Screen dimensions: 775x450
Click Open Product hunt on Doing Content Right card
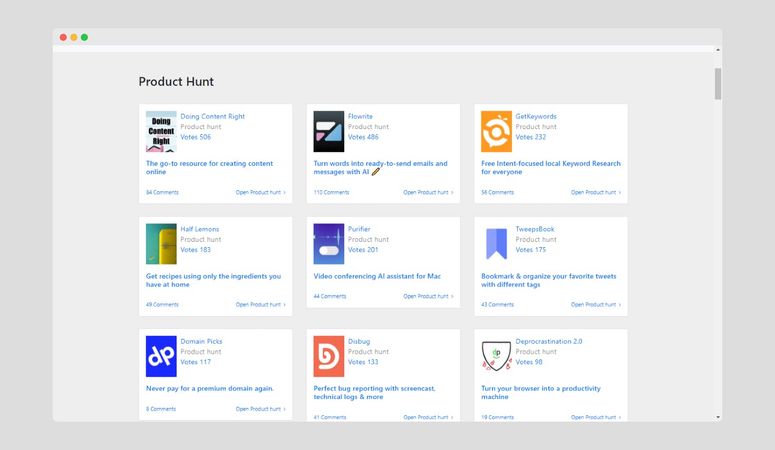point(260,192)
